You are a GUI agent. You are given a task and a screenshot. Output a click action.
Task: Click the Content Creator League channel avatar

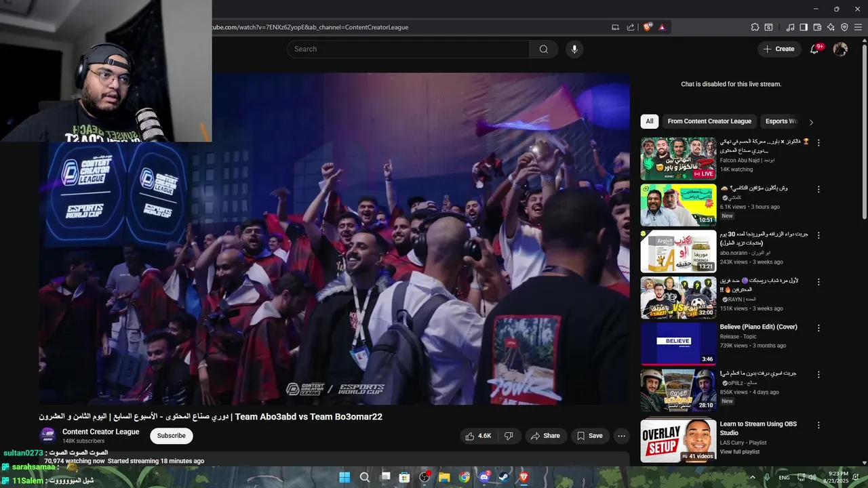pos(47,435)
